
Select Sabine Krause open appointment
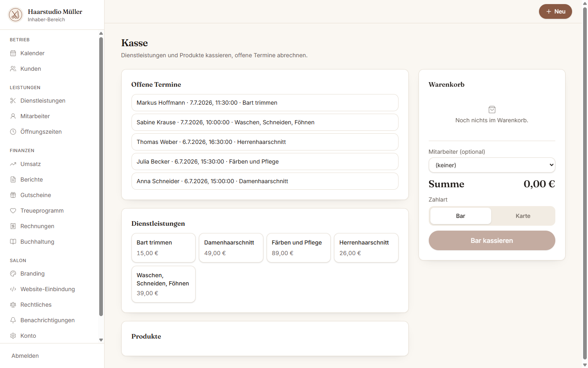pos(265,122)
